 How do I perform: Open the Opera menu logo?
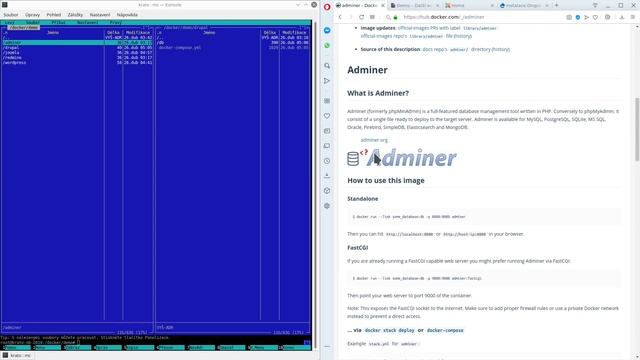click(327, 6)
